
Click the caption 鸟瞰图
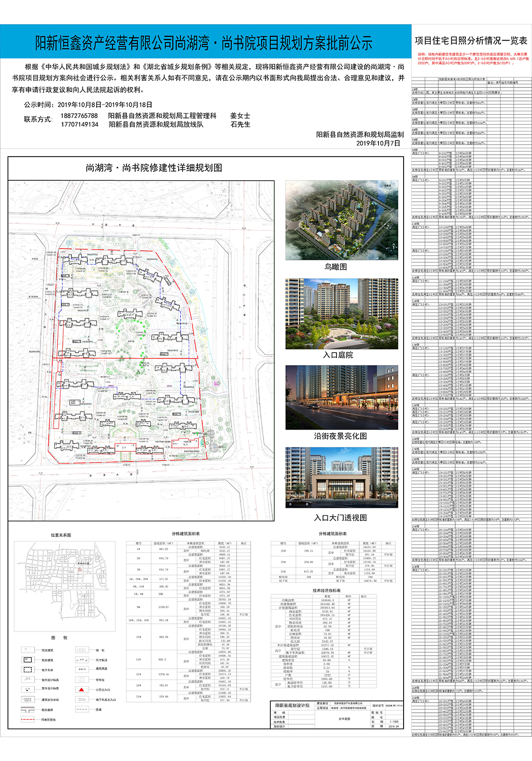click(x=336, y=267)
